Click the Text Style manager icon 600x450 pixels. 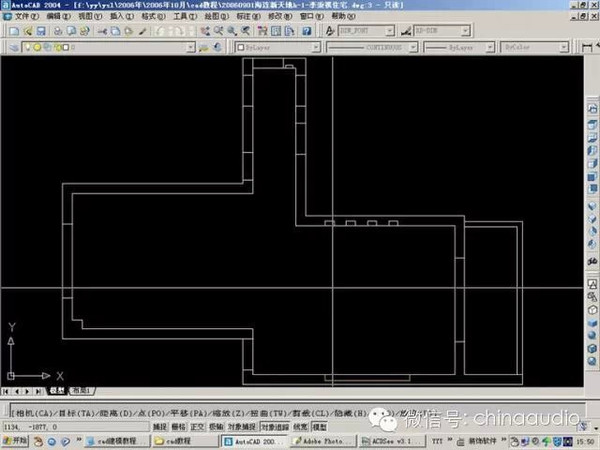tap(330, 31)
